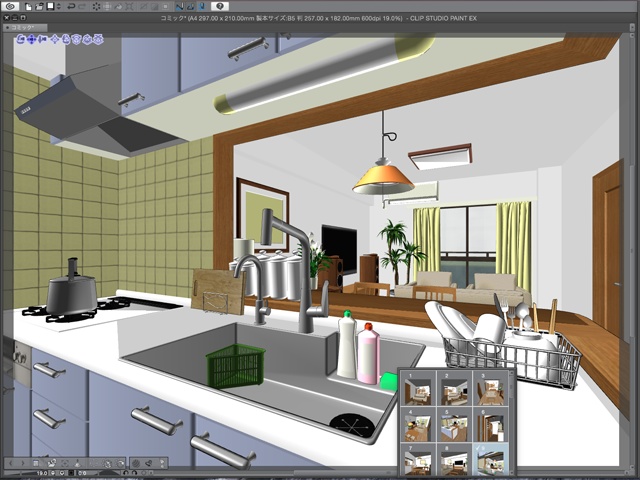640x480 pixels.
Task: Select camera dolly forward/back manipulator icon
Action: [42, 39]
